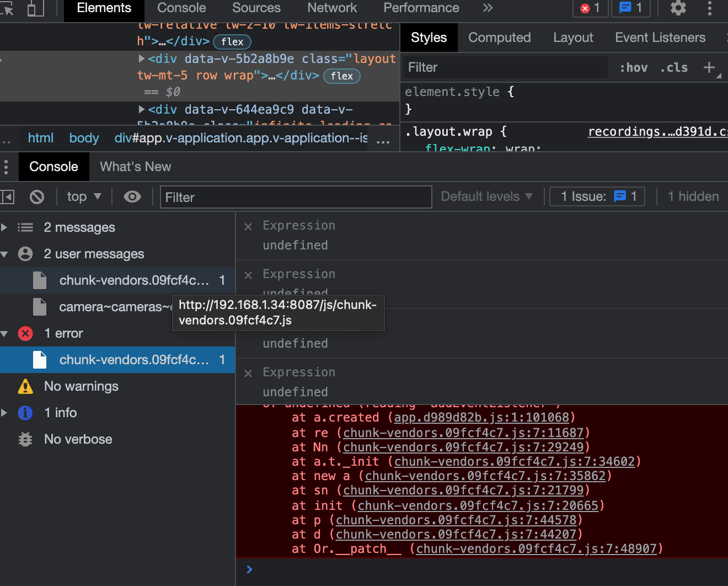Open the Computed styles tab
The image size is (728, 586).
pos(499,38)
